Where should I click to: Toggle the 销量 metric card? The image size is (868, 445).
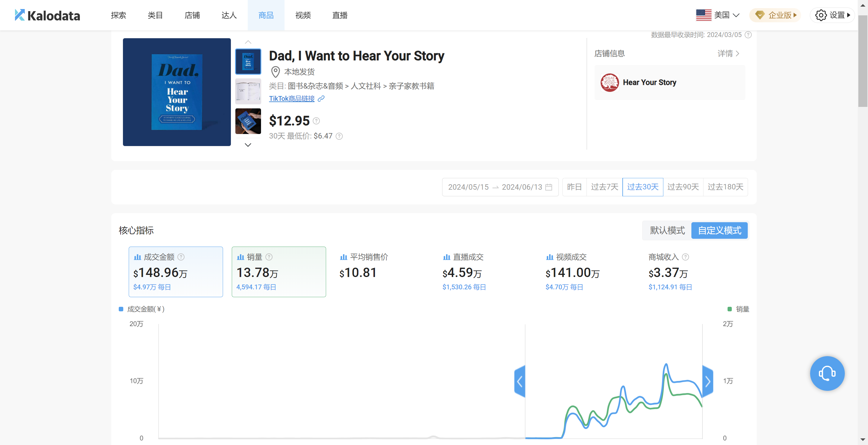[278, 272]
